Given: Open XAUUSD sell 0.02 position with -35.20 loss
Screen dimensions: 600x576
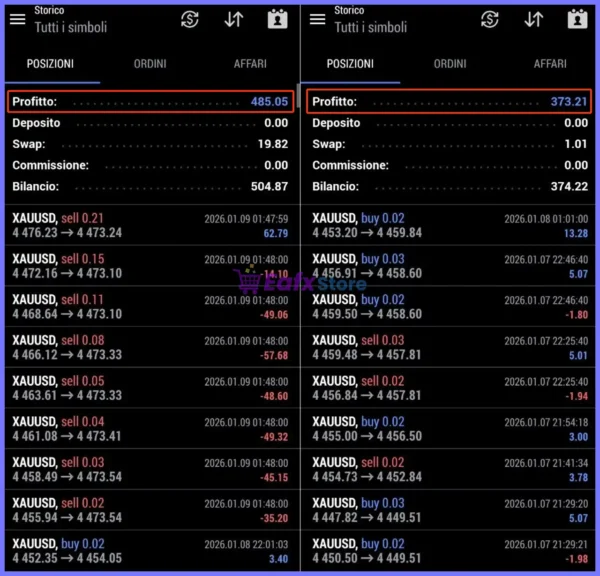Looking at the screenshot, I should tap(152, 510).
